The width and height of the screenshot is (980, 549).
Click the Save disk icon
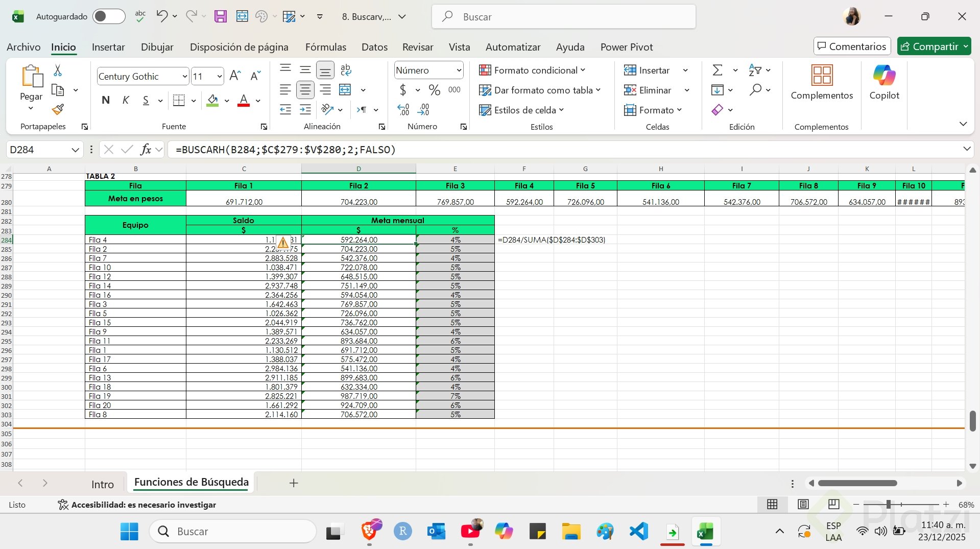[x=220, y=16]
